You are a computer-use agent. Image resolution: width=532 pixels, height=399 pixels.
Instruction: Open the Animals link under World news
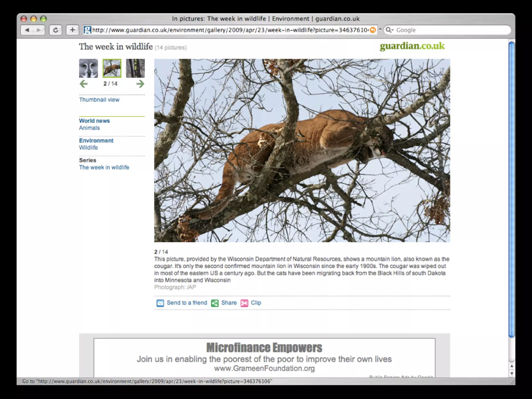[89, 128]
